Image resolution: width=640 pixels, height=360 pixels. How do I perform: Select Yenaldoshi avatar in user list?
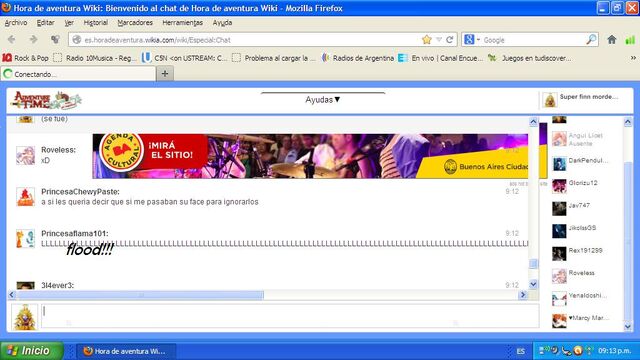(x=559, y=298)
